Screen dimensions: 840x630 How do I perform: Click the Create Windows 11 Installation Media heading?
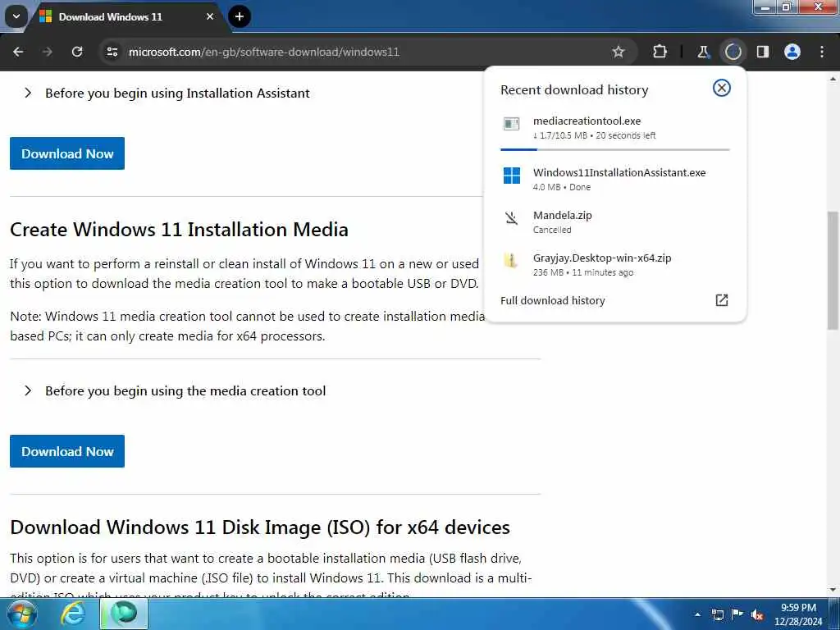coord(179,230)
